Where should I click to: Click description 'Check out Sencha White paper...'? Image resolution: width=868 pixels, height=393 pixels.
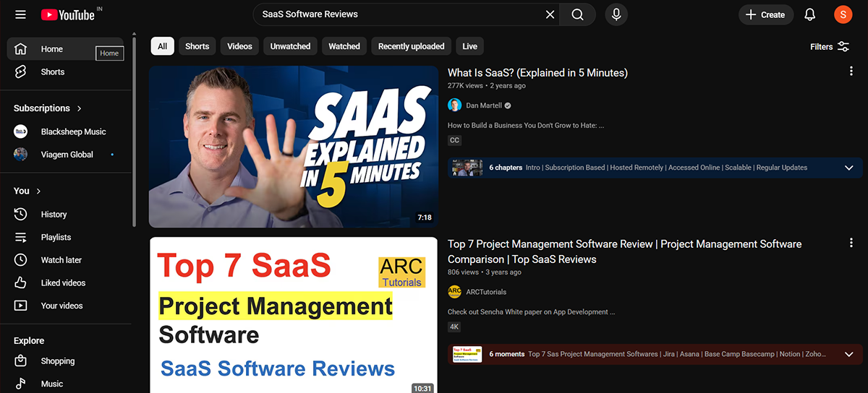(532, 312)
